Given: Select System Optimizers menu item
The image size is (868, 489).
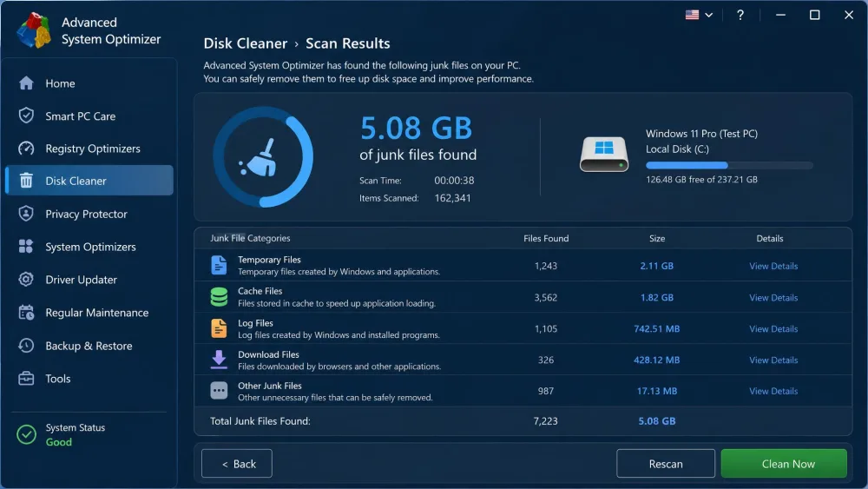Looking at the screenshot, I should click(x=89, y=247).
